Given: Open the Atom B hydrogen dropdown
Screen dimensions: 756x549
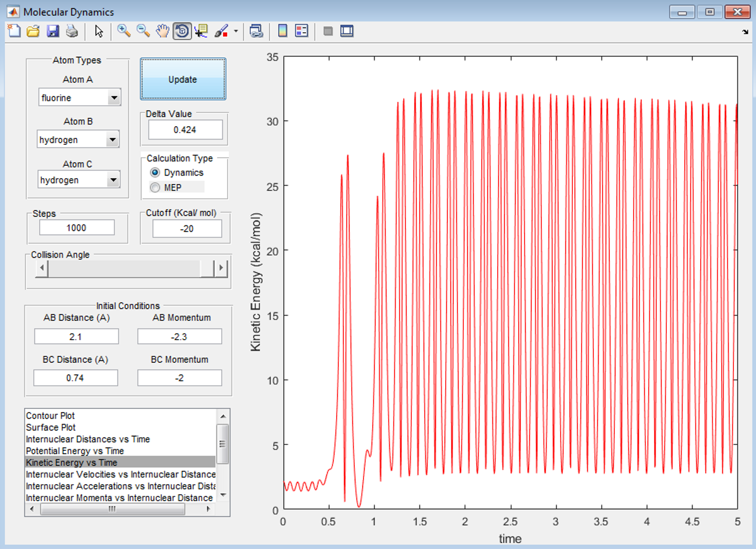Looking at the screenshot, I should pos(112,140).
